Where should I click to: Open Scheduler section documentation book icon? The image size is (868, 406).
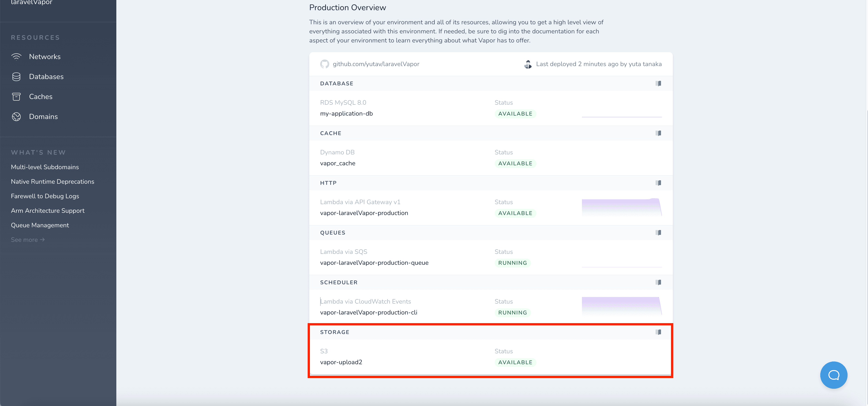pyautogui.click(x=658, y=282)
